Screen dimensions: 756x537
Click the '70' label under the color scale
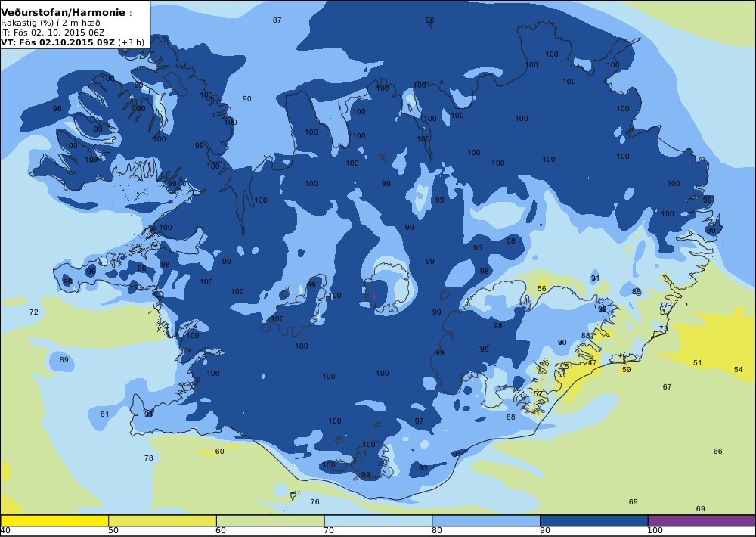[329, 531]
